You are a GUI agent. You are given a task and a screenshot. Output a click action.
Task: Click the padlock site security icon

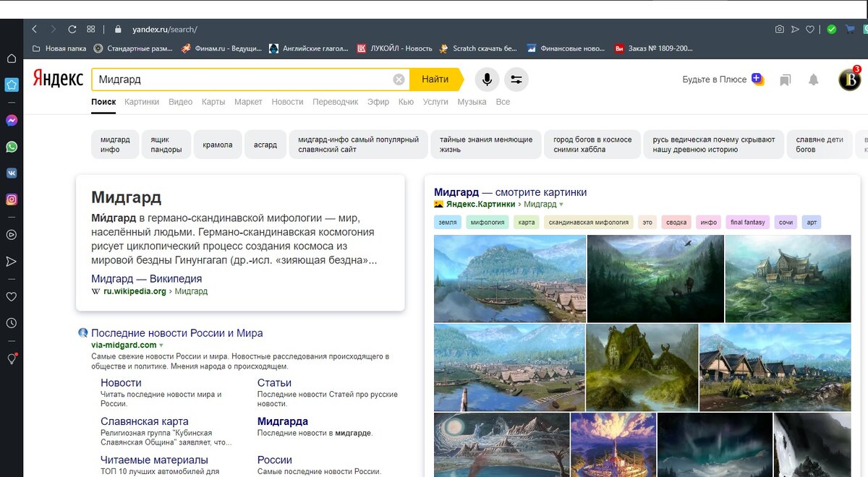click(118, 30)
